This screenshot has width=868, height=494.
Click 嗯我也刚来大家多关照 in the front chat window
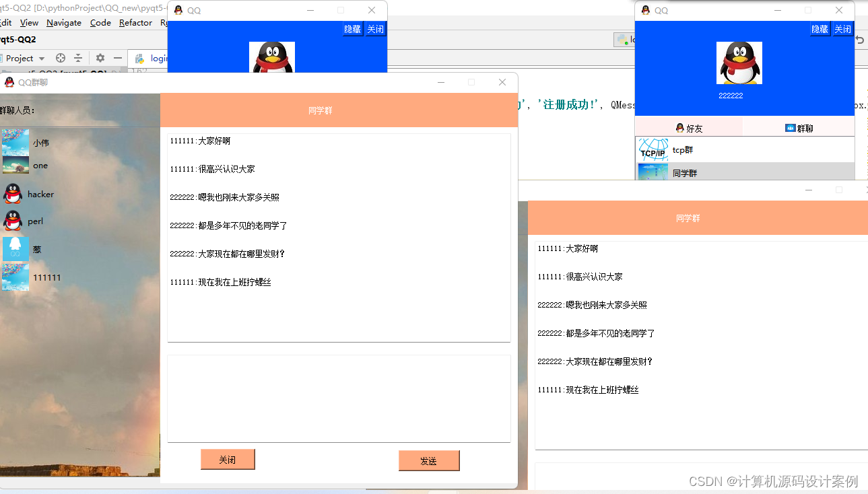tap(238, 197)
